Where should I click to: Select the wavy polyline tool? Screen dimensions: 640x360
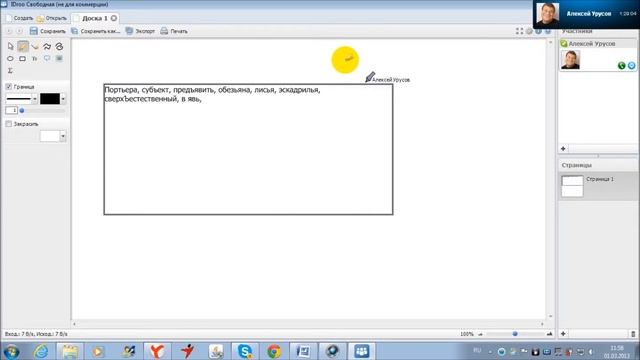click(x=47, y=47)
